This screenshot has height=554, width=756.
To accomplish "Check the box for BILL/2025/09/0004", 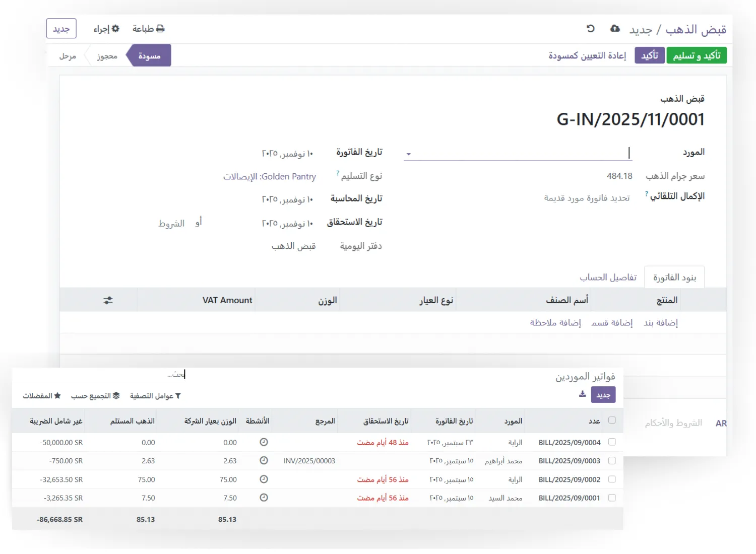I will coord(612,442).
